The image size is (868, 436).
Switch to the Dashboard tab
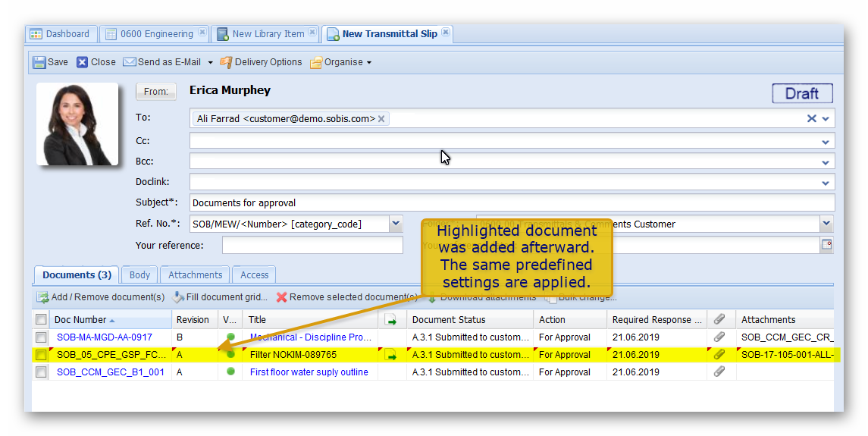[60, 34]
